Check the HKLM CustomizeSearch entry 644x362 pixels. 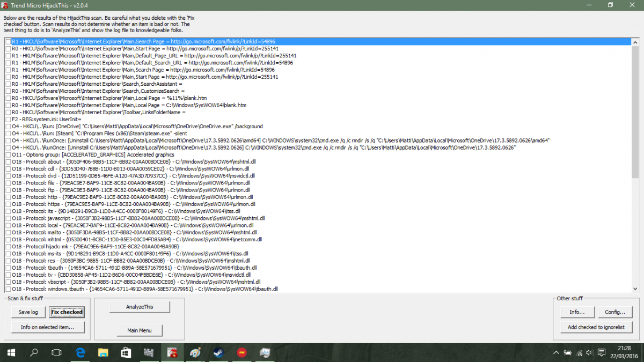[8, 91]
